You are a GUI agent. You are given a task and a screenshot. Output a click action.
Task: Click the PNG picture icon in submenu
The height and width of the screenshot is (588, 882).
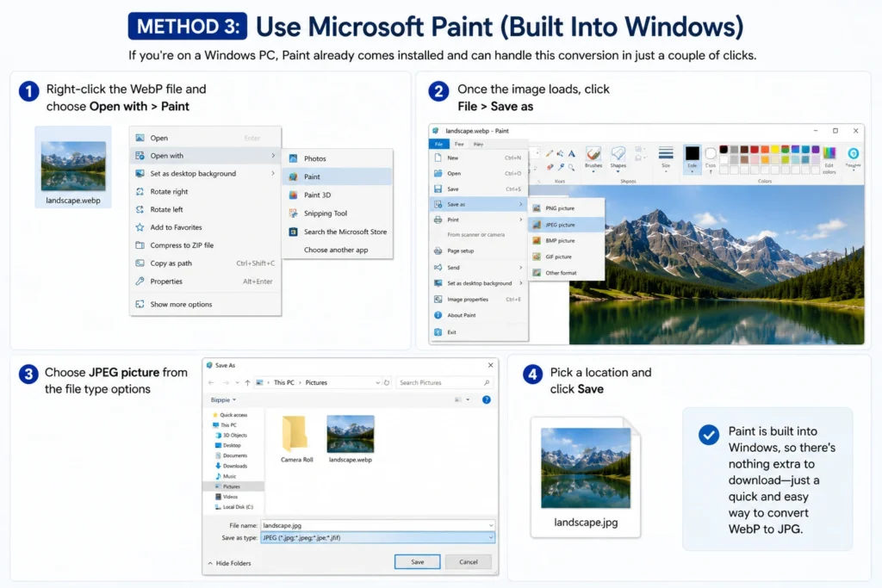537,208
